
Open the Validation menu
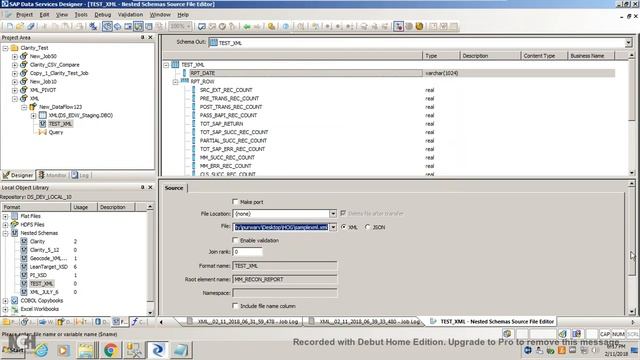coord(130,15)
